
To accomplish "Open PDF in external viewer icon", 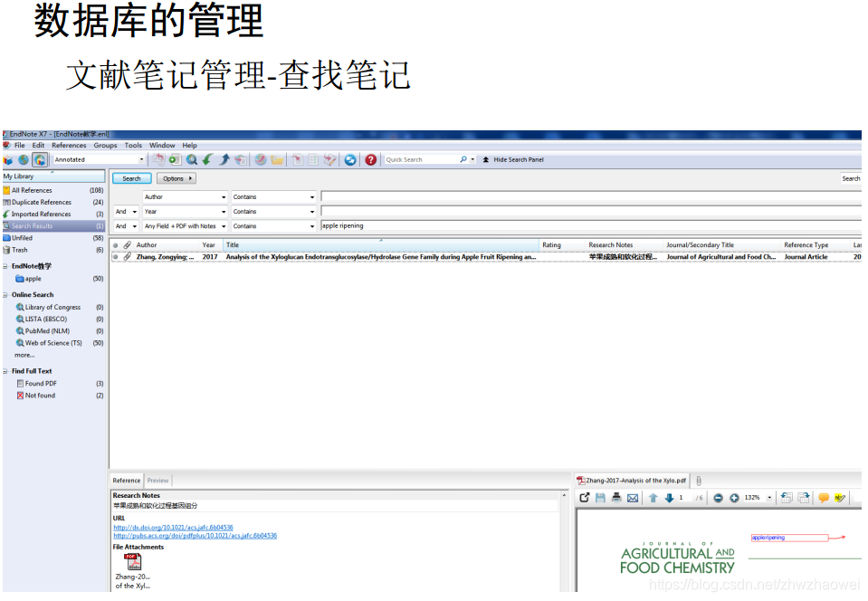I will 584,498.
